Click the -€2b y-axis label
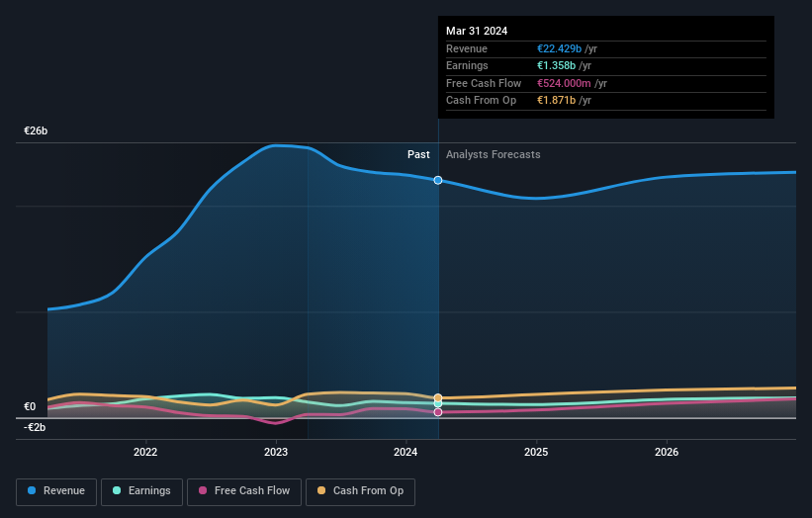Viewport: 812px width, 518px height. (x=35, y=427)
